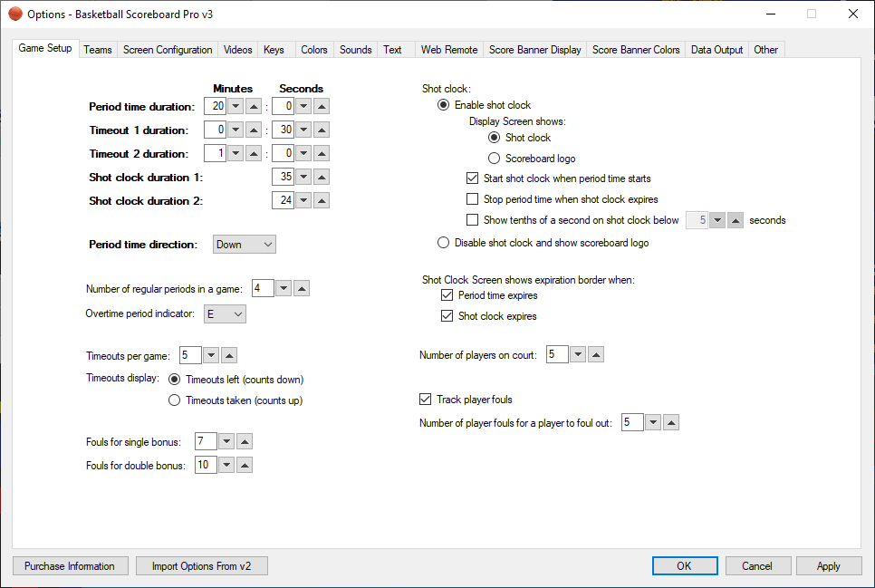Click the Timeout 2 duration minutes field
Screen dimensions: 875x588
pyautogui.click(x=215, y=154)
